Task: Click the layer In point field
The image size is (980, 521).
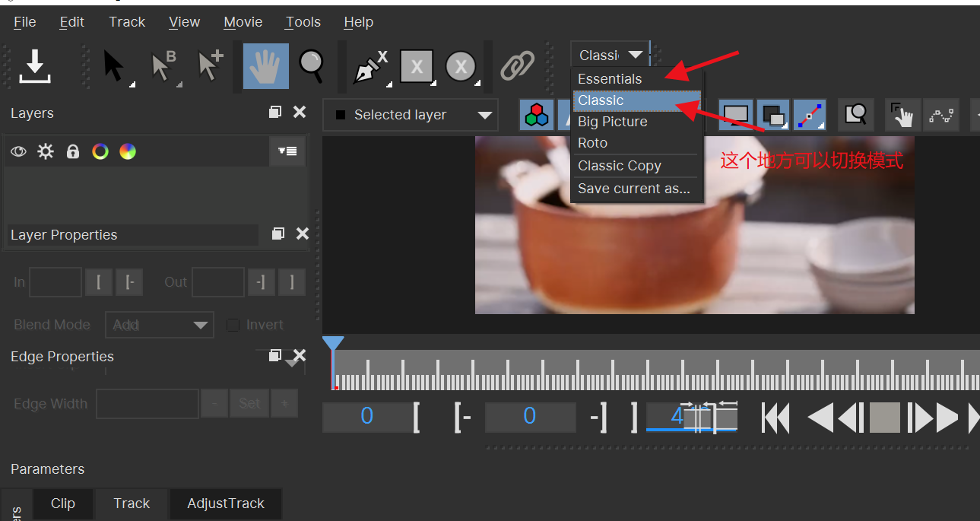Action: 56,282
